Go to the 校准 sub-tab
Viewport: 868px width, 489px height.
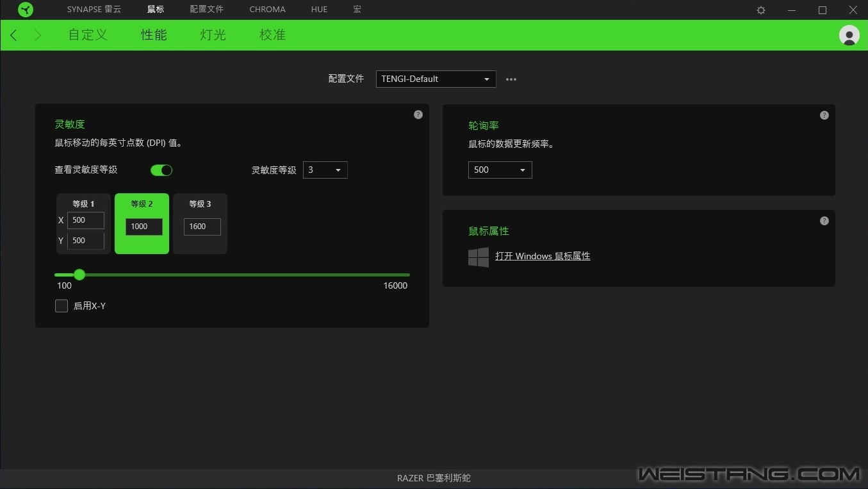272,35
